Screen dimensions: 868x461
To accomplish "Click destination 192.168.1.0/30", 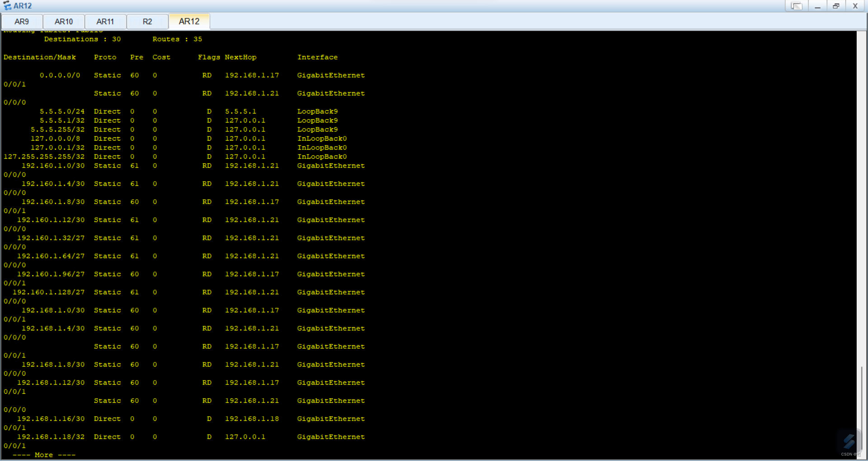I will tap(53, 310).
